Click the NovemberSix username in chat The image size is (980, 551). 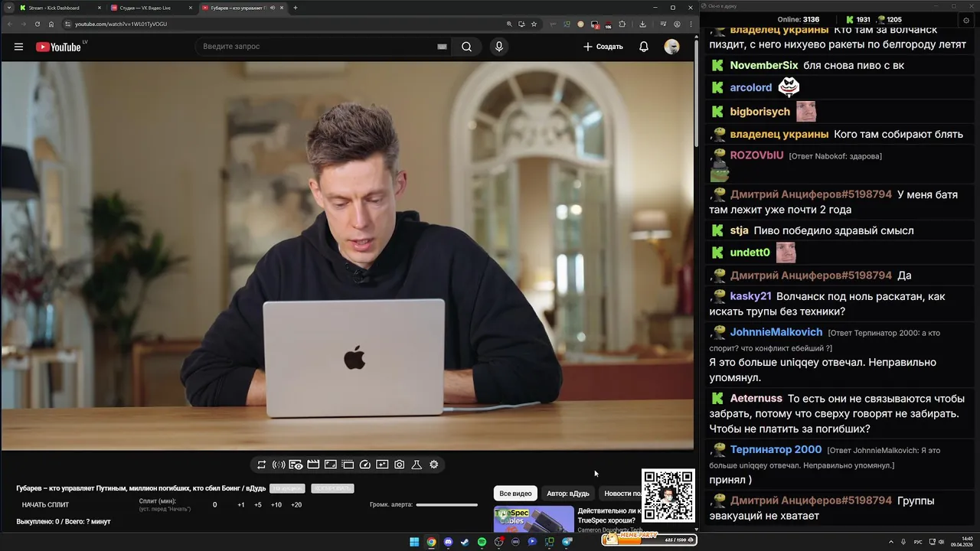pos(764,66)
